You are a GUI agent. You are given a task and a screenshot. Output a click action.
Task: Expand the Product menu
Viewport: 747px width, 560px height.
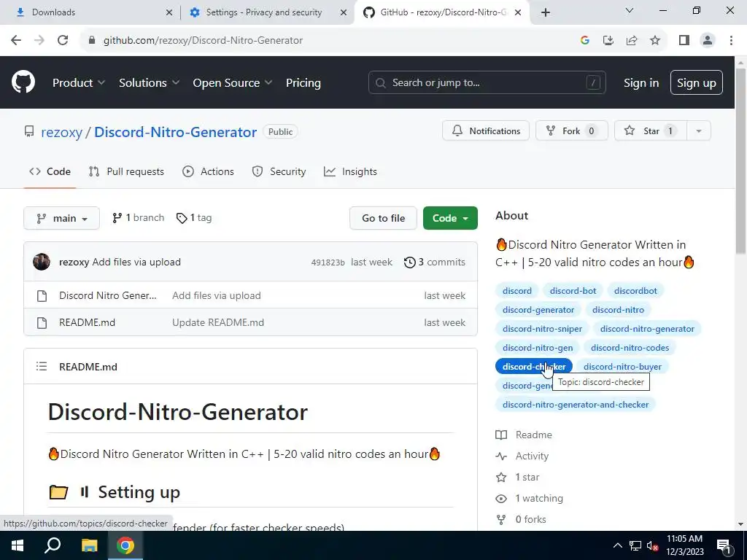click(x=79, y=83)
